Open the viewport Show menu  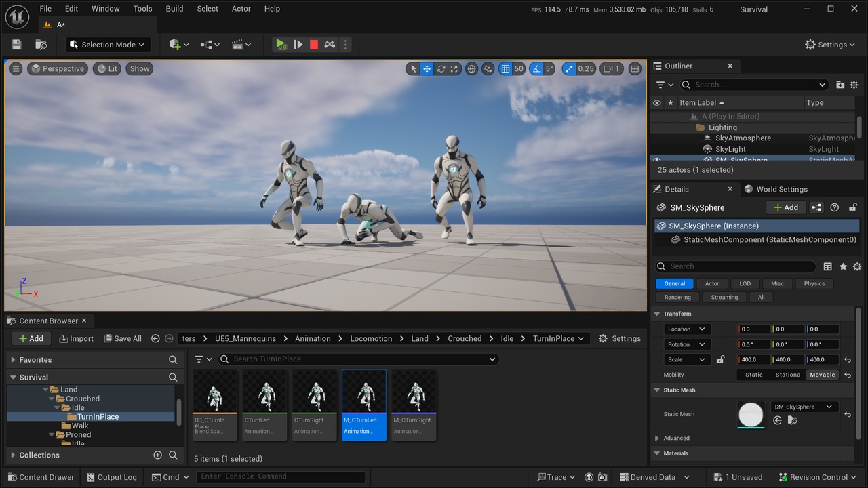tap(140, 68)
